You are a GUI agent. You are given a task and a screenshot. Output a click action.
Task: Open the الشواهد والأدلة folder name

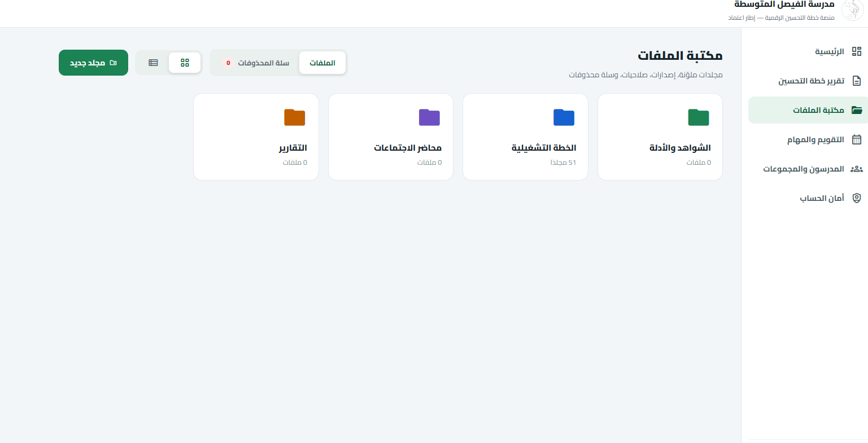(680, 148)
